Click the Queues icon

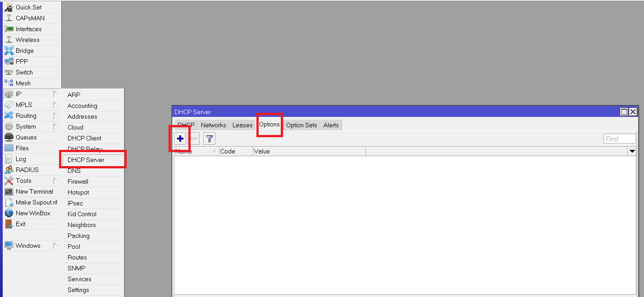pos(9,137)
